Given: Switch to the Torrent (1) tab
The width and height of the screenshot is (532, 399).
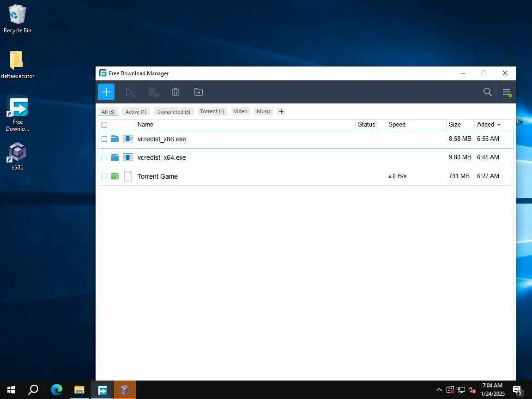Looking at the screenshot, I should pos(212,111).
